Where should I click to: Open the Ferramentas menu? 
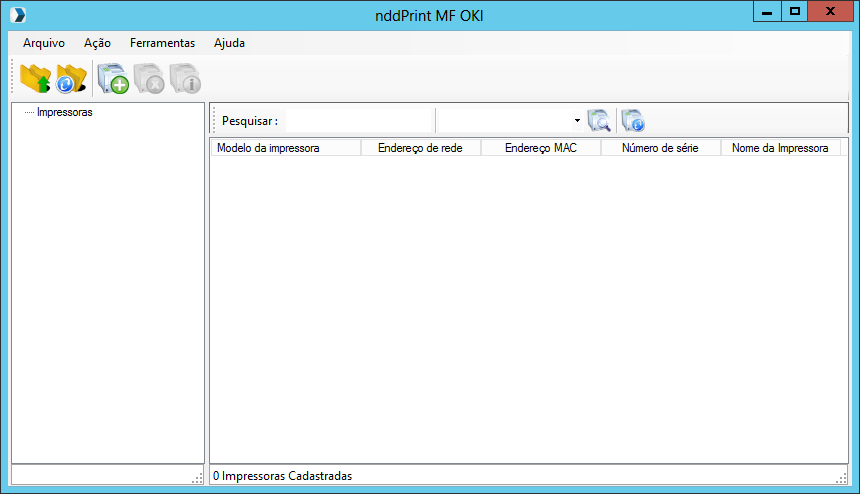(x=162, y=43)
